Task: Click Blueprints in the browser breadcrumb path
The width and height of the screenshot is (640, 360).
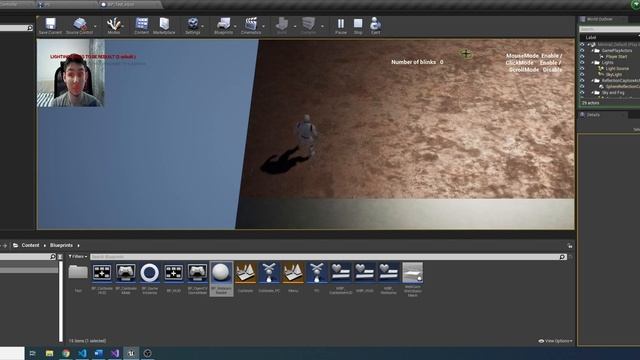Action: click(61, 245)
